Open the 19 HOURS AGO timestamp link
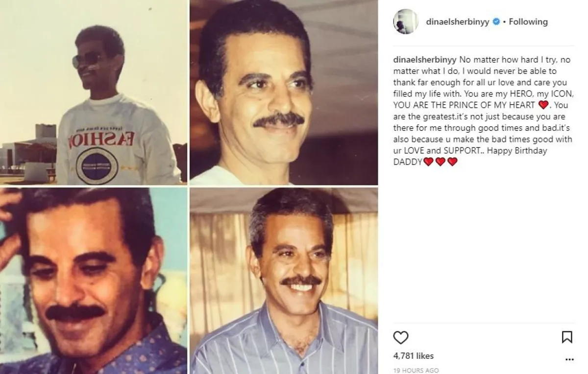Viewport: 588px width, 374px height. (x=416, y=371)
